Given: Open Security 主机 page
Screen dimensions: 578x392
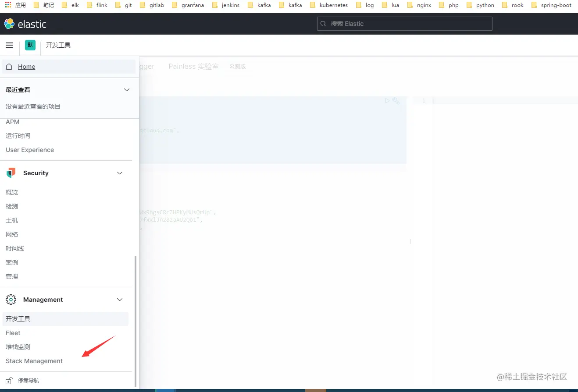Looking at the screenshot, I should [12, 220].
